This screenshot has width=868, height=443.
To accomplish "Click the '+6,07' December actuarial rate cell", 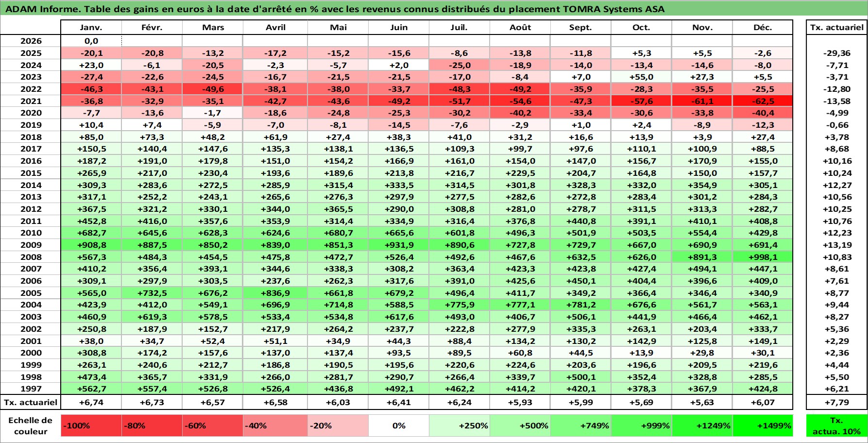I will pos(763,402).
